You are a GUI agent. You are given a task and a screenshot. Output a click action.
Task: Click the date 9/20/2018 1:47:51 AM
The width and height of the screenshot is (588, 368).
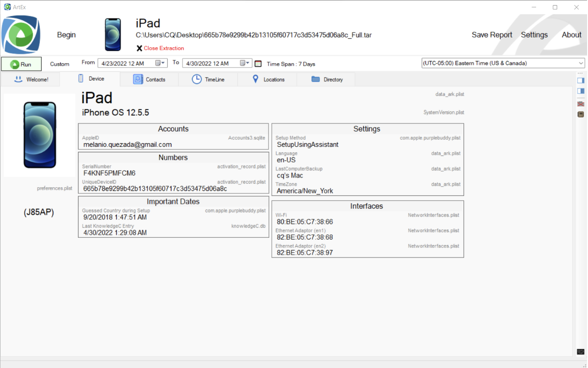coord(115,217)
